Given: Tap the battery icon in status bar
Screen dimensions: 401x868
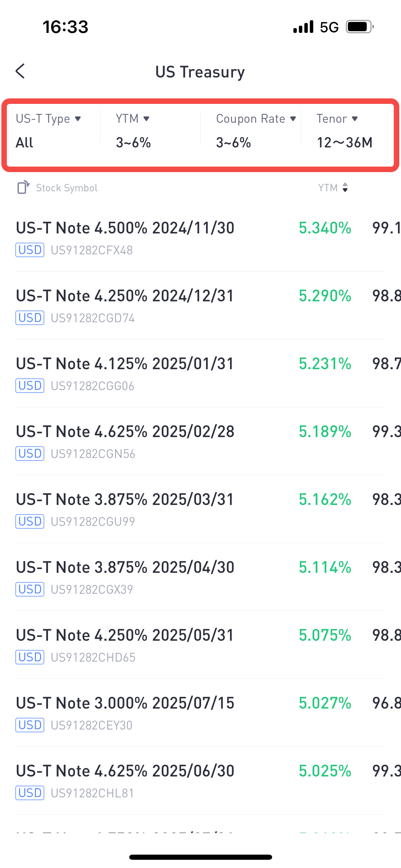Looking at the screenshot, I should pos(359,27).
